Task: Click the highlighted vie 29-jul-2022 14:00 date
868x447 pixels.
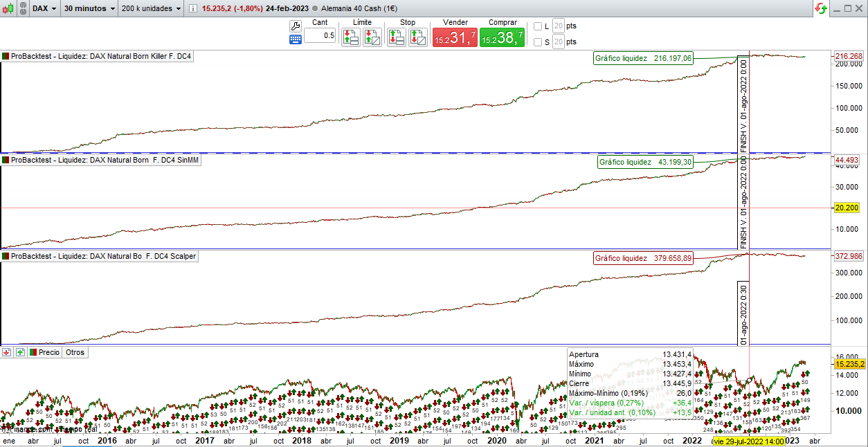Action: tap(749, 441)
